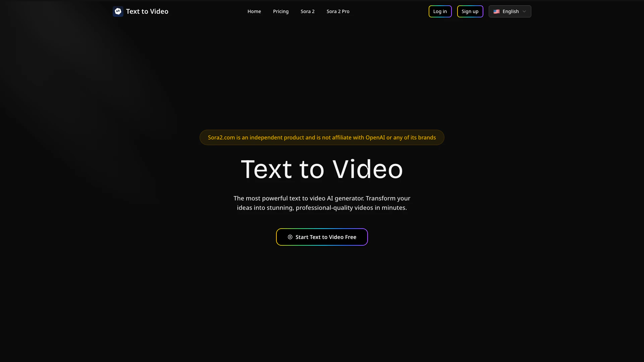The image size is (644, 362).
Task: Open the Home nav item
Action: [254, 11]
